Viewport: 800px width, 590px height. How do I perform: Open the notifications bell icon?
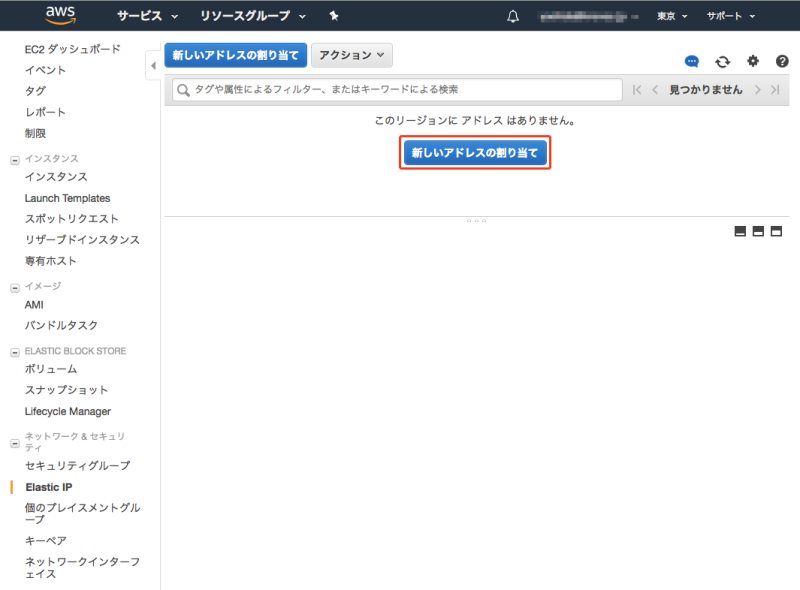[513, 16]
